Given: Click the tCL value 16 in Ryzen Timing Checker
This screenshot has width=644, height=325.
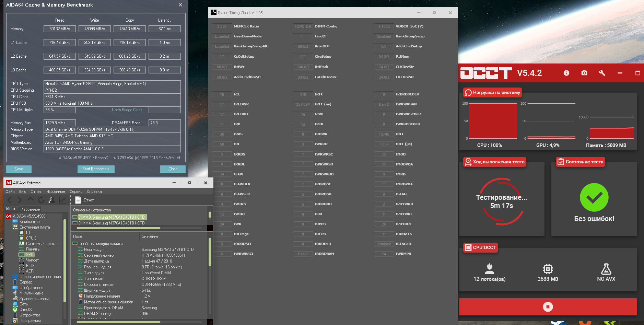Looking at the screenshot, I should (222, 94).
